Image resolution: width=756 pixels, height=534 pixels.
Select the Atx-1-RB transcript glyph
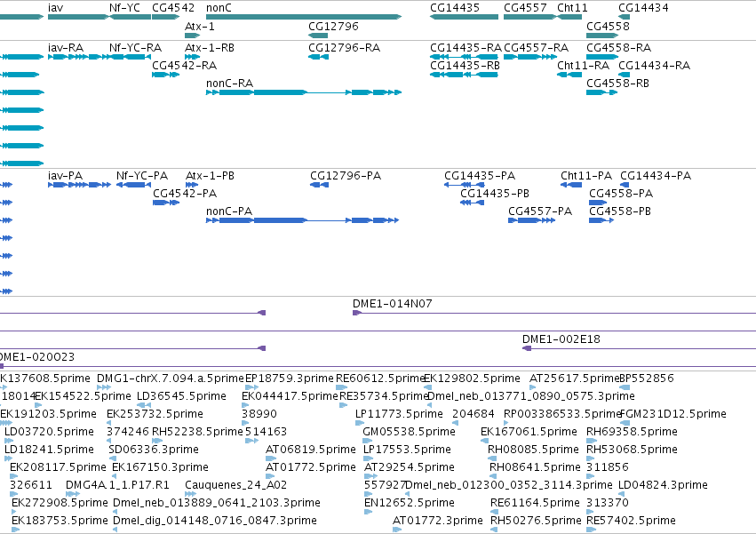tap(193, 57)
